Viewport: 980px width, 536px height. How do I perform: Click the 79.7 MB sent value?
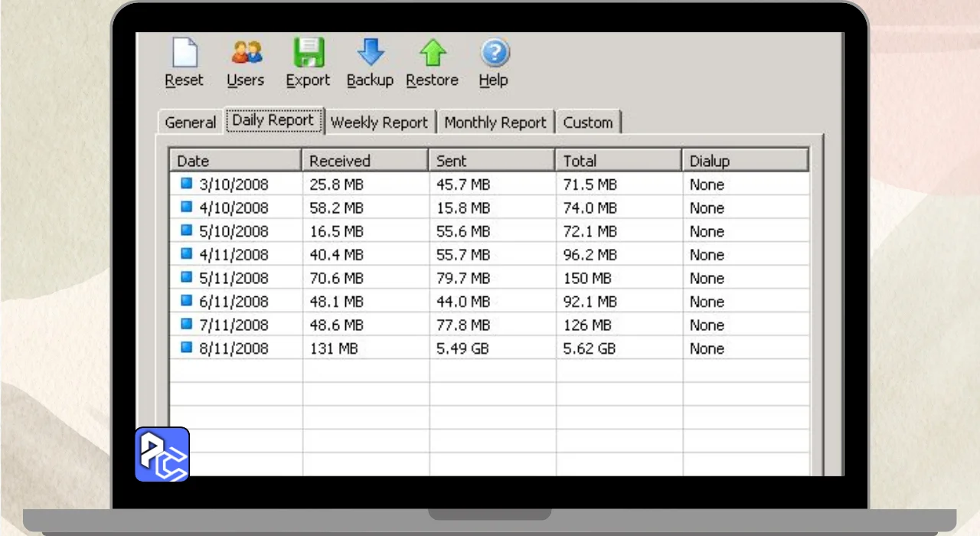click(463, 278)
